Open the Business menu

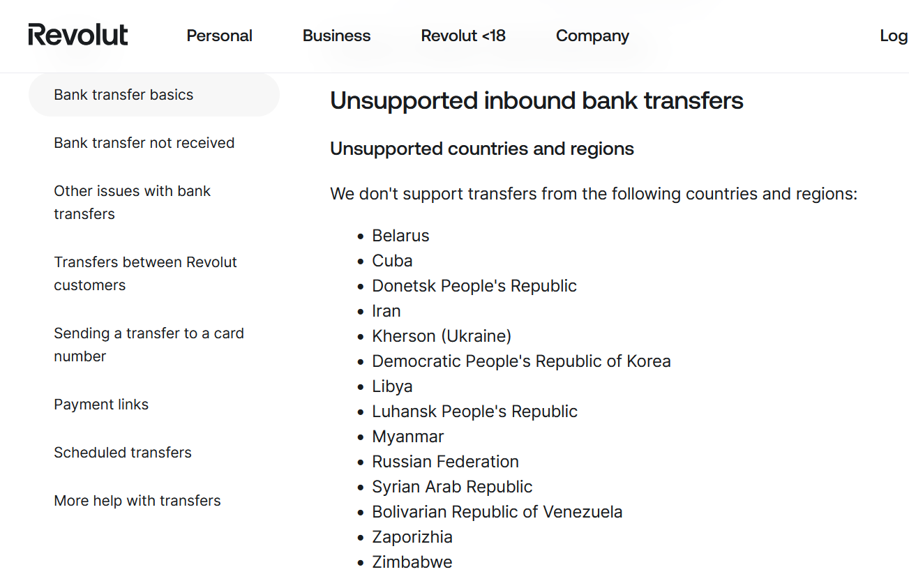[336, 36]
